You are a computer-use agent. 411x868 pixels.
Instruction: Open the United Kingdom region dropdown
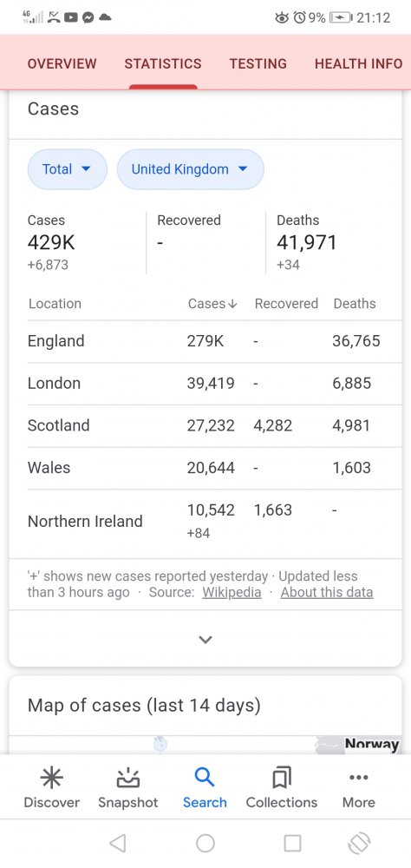click(190, 169)
